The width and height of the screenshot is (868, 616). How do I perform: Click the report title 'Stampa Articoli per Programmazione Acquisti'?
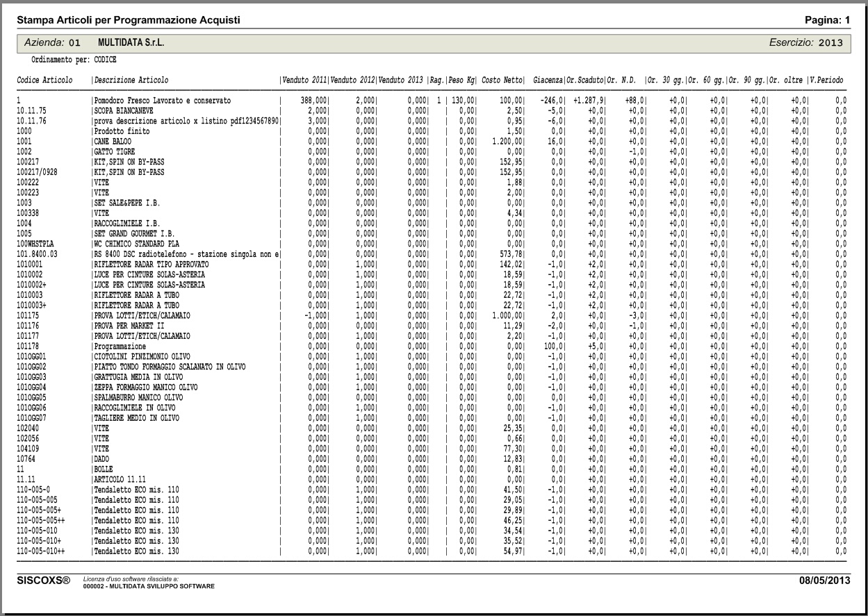point(129,20)
